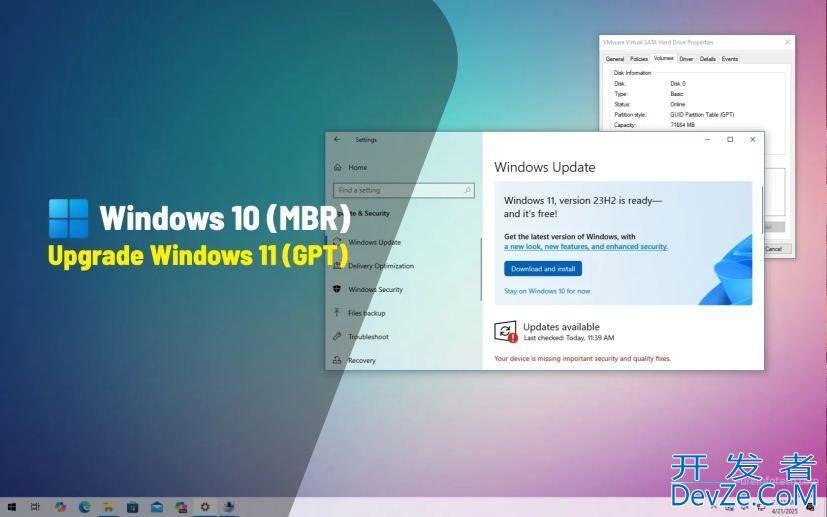
Task: Open Recovery label in sidebar
Action: (362, 360)
